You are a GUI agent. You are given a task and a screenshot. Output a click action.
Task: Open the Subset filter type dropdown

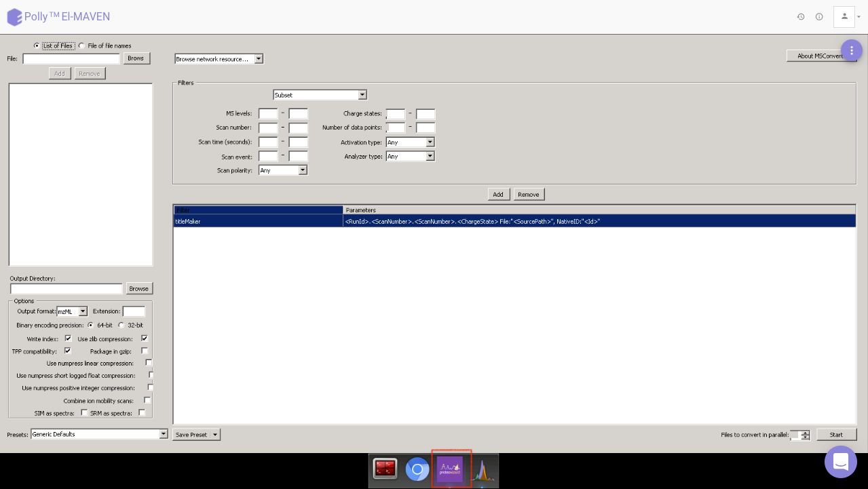click(320, 95)
